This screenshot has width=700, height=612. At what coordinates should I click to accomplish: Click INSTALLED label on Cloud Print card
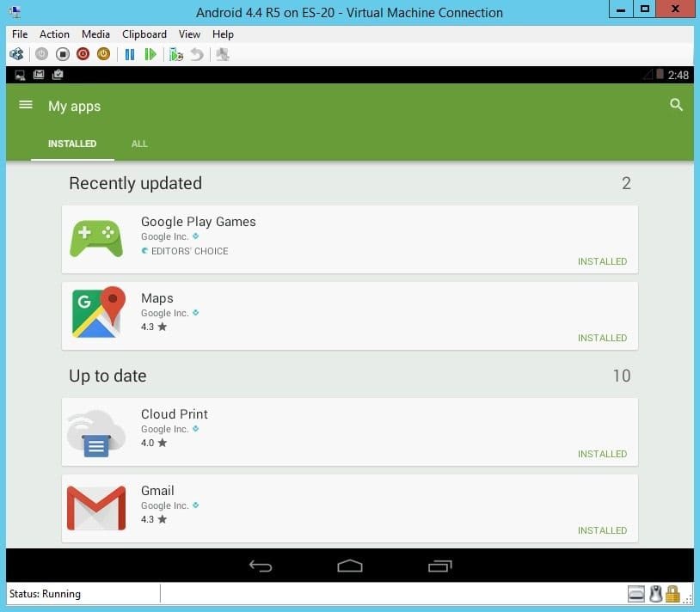coord(602,454)
